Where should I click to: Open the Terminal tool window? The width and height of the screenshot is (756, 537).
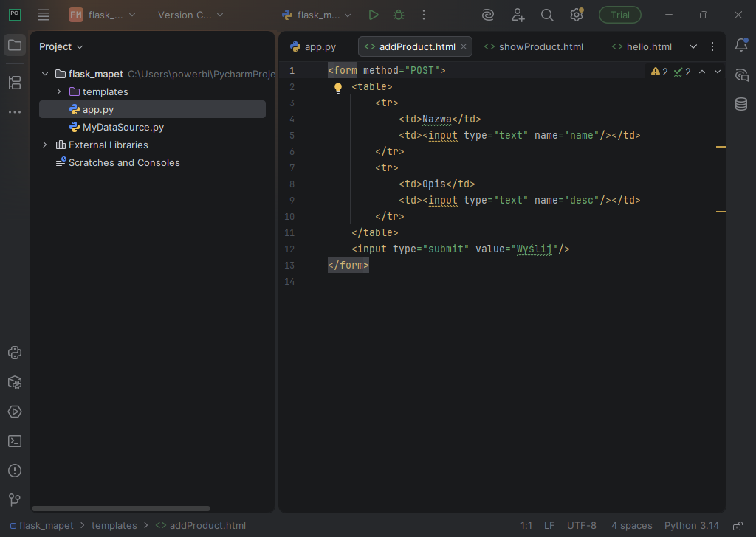coord(15,441)
